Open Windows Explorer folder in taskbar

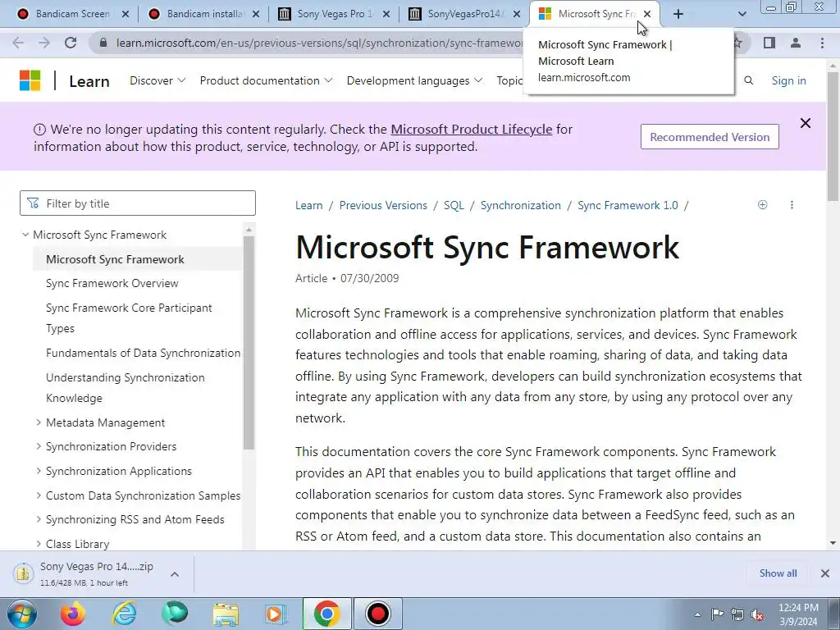click(x=226, y=614)
